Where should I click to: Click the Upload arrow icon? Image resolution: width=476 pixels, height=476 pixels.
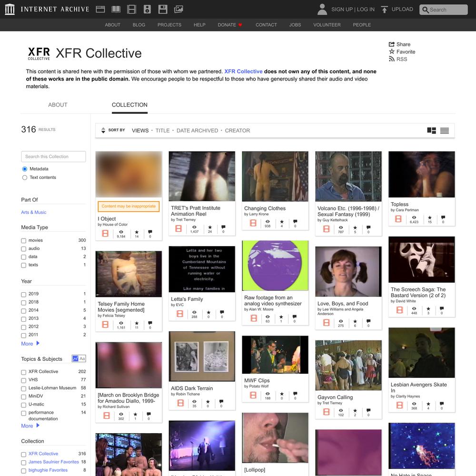pyautogui.click(x=384, y=10)
